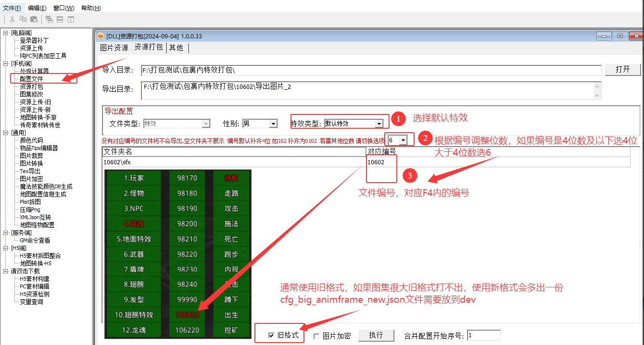The height and width of the screenshot is (345, 644).
Task: Click the Tile vertically toolbar icon
Action: (71, 19)
